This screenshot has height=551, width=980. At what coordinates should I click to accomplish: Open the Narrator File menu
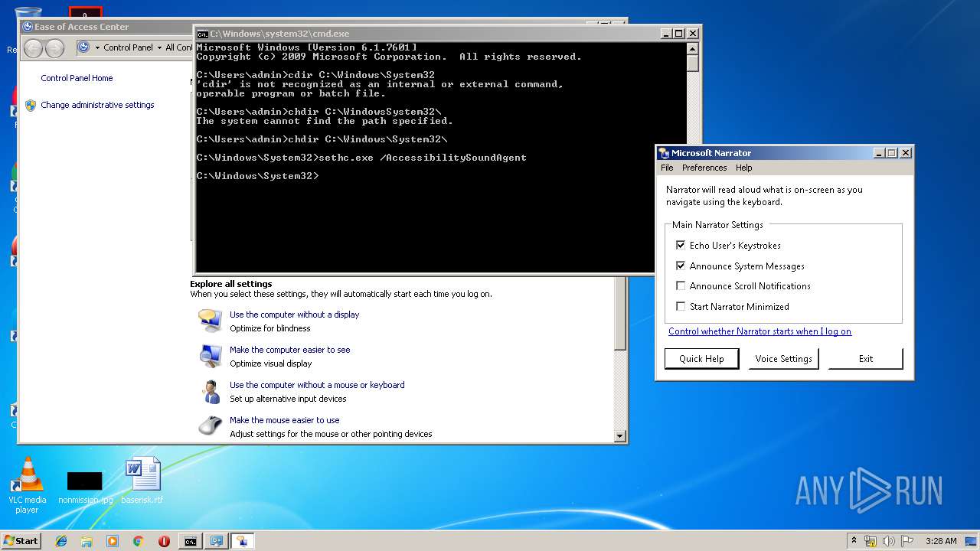click(667, 168)
